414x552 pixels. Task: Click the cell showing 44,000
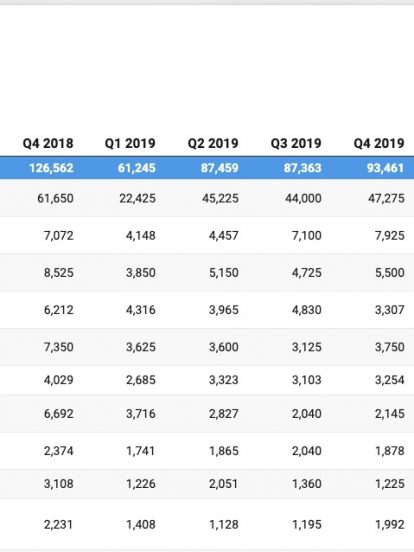click(x=303, y=198)
